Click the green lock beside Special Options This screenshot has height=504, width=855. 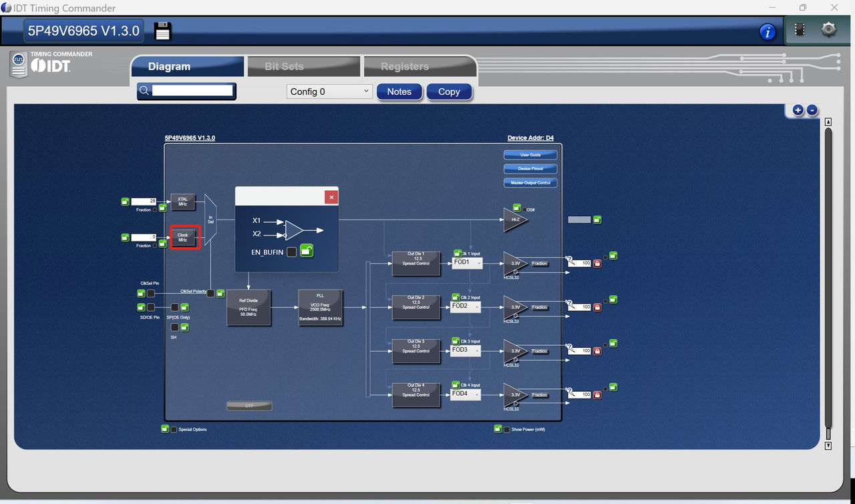click(165, 429)
